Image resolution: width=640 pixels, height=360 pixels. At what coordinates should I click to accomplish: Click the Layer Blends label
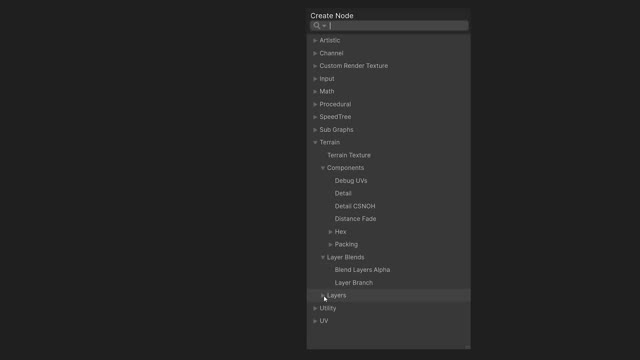(x=345, y=257)
